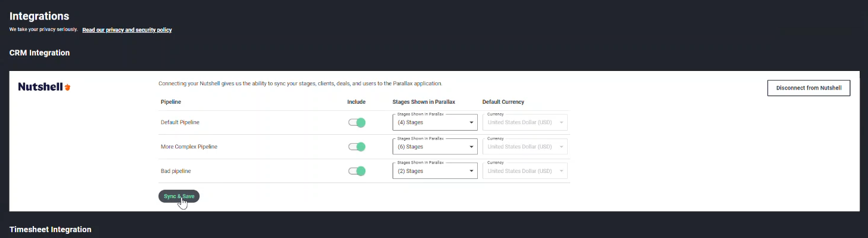Open Currency dropdown for Bad pipeline
Screen dimensions: 868x238
coord(525,171)
